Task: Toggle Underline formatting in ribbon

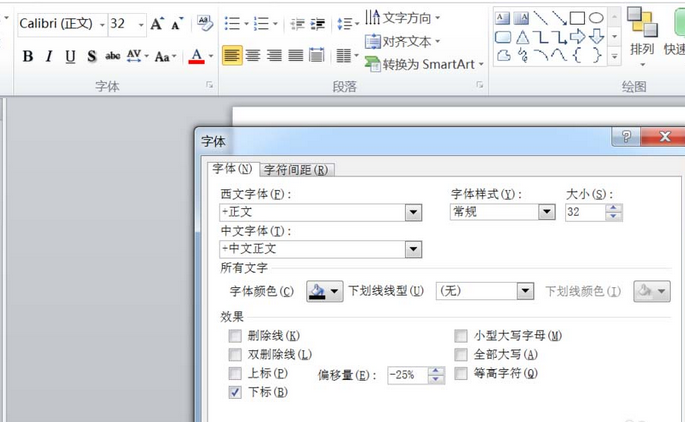Action: [x=70, y=56]
